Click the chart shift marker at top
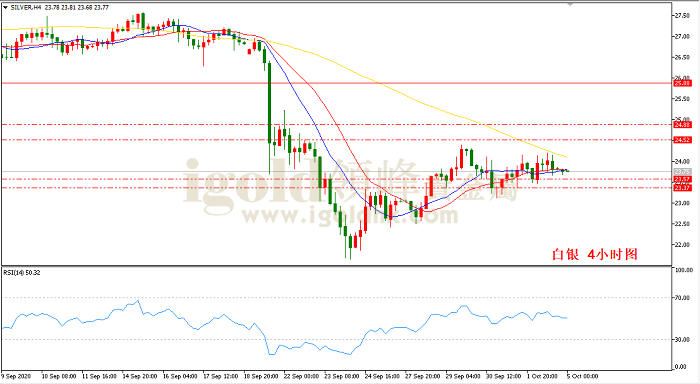Viewport: 700px width, 384px height. coord(570,4)
